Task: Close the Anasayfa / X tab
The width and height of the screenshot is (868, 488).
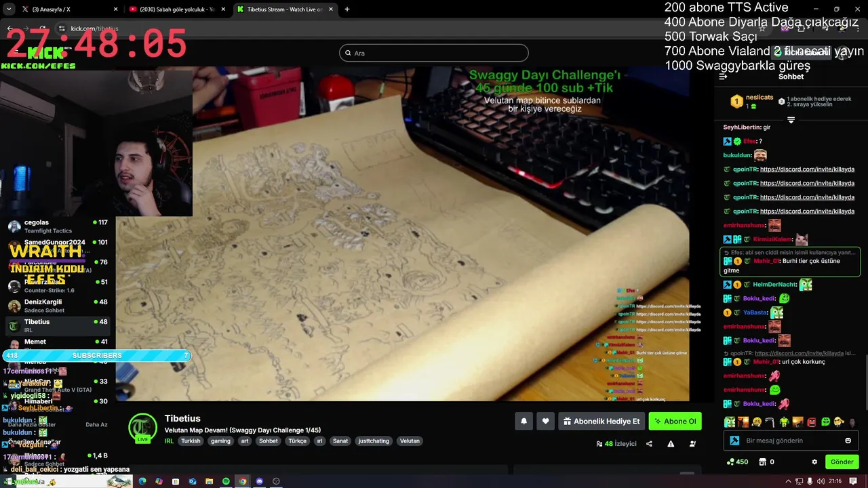Action: [x=115, y=9]
